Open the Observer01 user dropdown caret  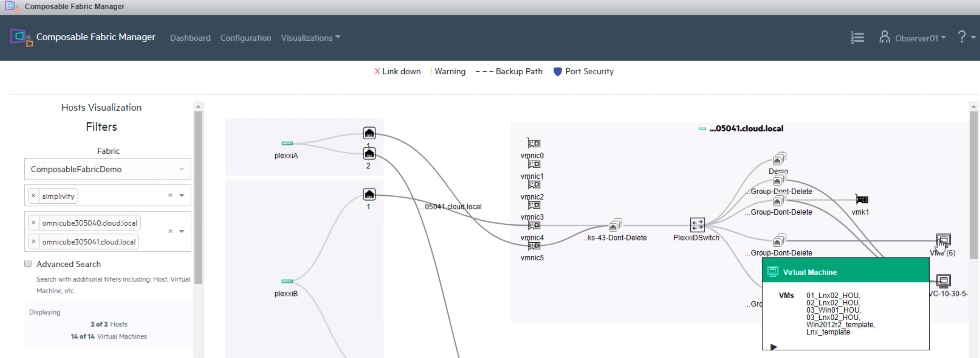pos(944,37)
